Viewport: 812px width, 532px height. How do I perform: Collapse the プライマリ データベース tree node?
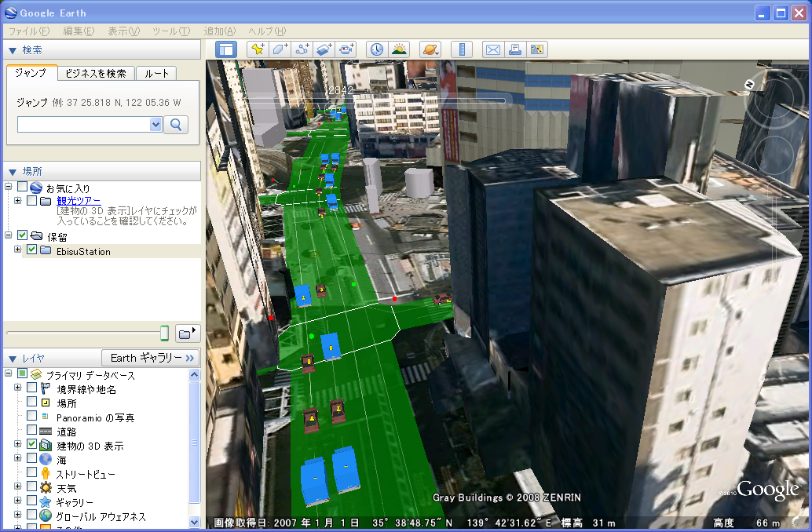[x=9, y=373]
